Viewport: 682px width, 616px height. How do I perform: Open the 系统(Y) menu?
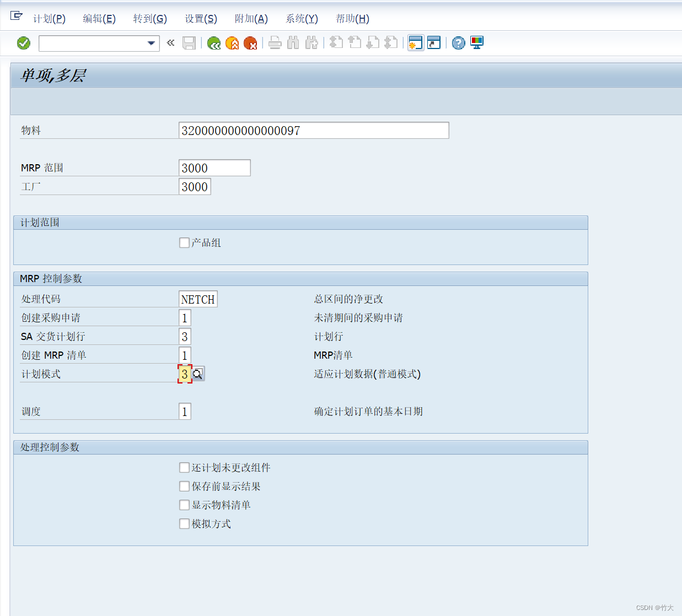(x=301, y=18)
